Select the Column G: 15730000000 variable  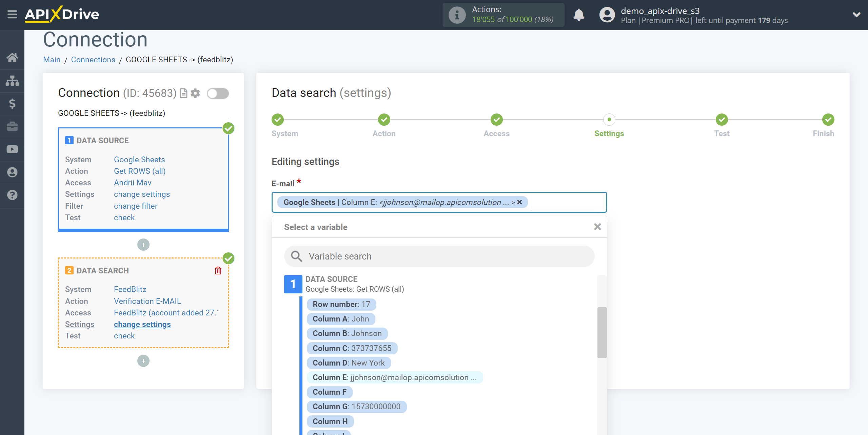click(357, 407)
